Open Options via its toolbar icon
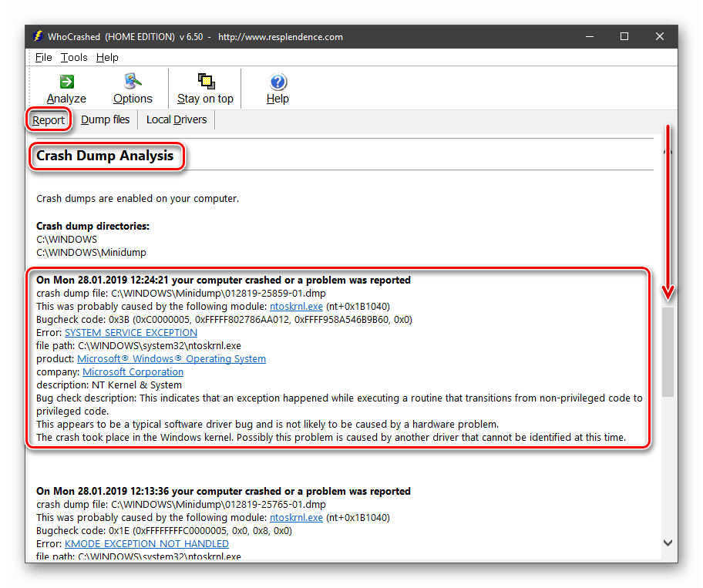The image size is (703, 588). point(133,82)
